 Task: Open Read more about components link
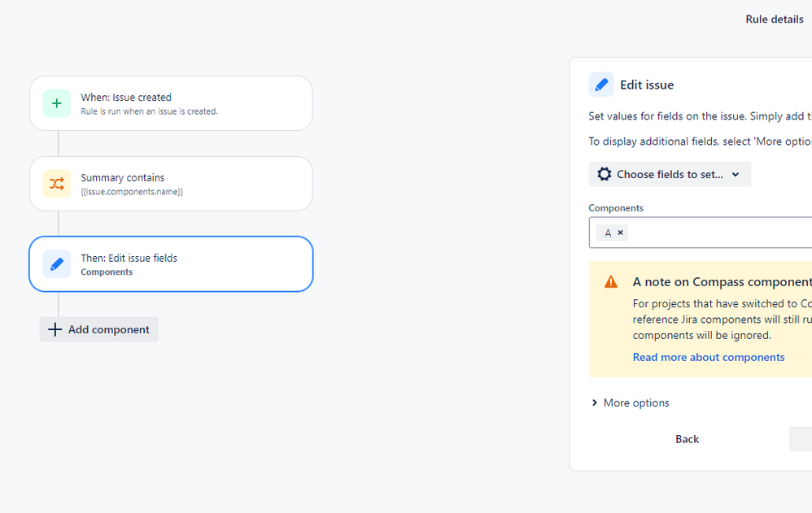pyautogui.click(x=708, y=357)
